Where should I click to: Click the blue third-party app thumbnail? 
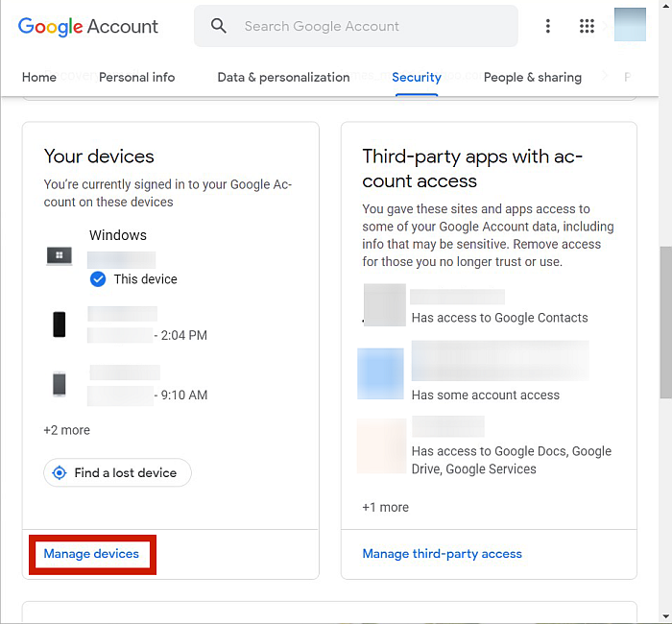380,373
